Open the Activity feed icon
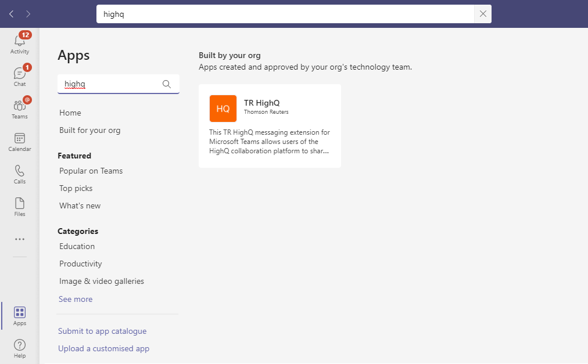 (20, 44)
